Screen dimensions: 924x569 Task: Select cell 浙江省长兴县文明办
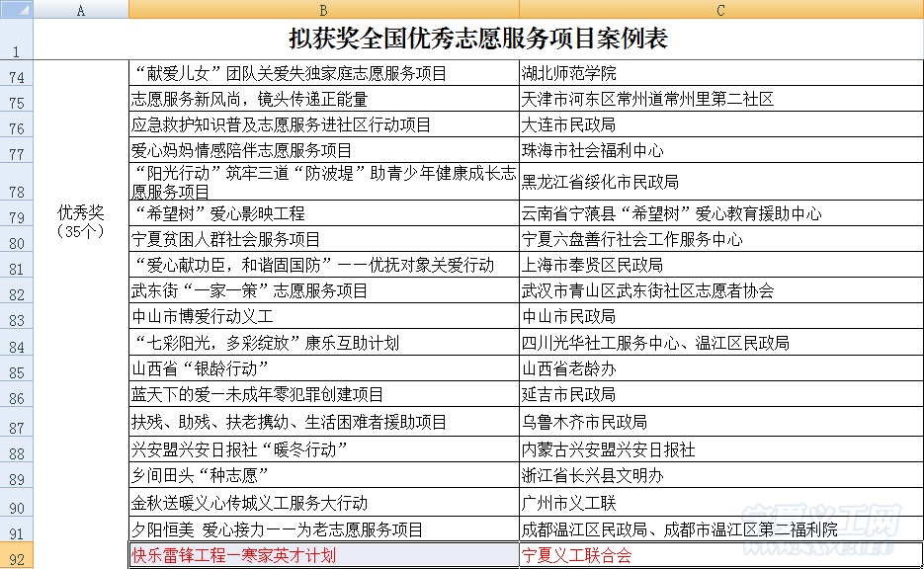coord(721,475)
